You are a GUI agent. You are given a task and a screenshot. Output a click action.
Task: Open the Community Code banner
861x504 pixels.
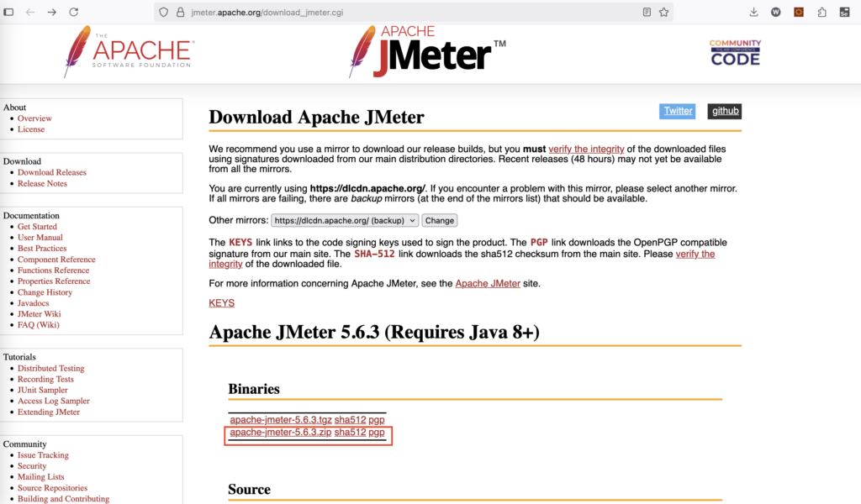pyautogui.click(x=735, y=52)
